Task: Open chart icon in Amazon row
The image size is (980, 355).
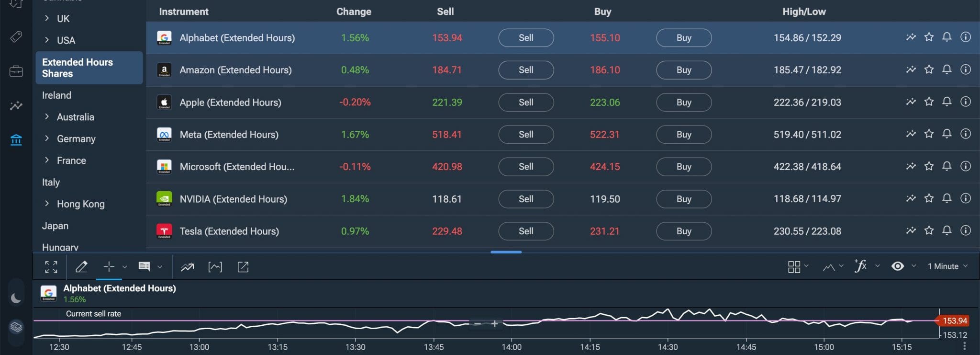Action: [911, 69]
